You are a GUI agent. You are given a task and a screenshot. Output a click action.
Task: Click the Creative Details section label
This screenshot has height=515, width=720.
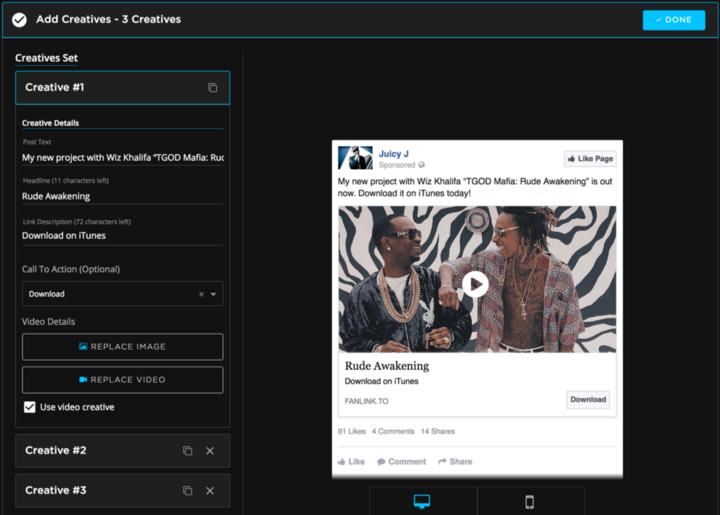(x=51, y=123)
